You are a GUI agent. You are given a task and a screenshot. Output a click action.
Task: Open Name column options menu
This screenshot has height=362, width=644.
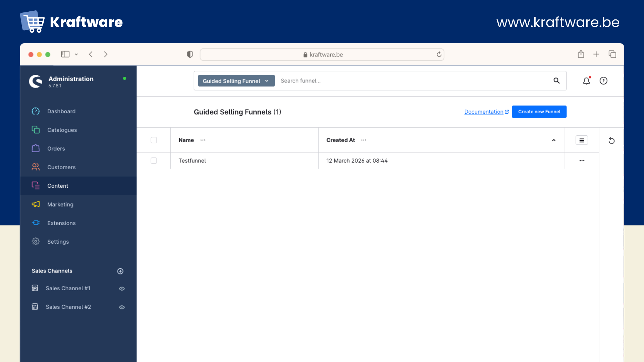(x=203, y=140)
